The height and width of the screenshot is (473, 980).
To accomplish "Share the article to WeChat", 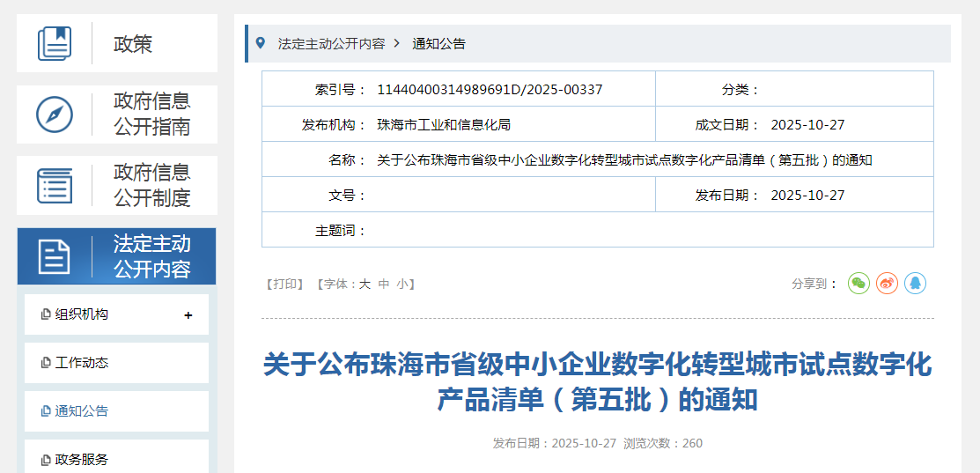I will [858, 283].
